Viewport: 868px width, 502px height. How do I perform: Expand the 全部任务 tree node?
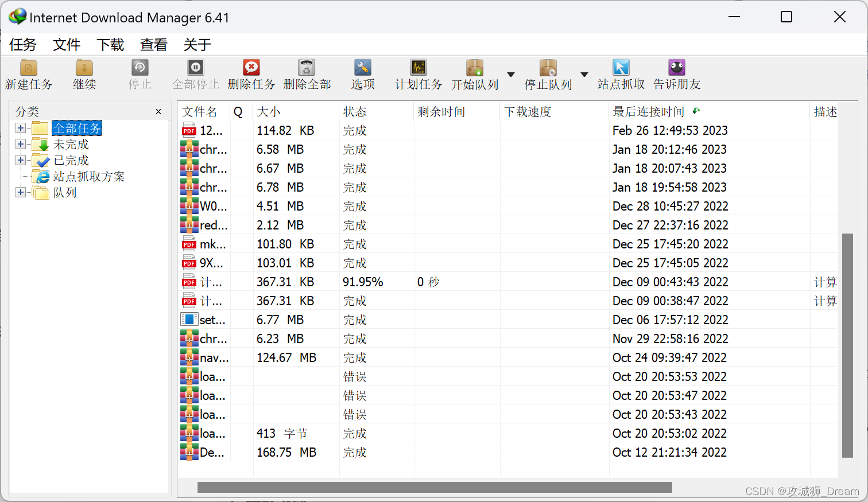tap(21, 128)
